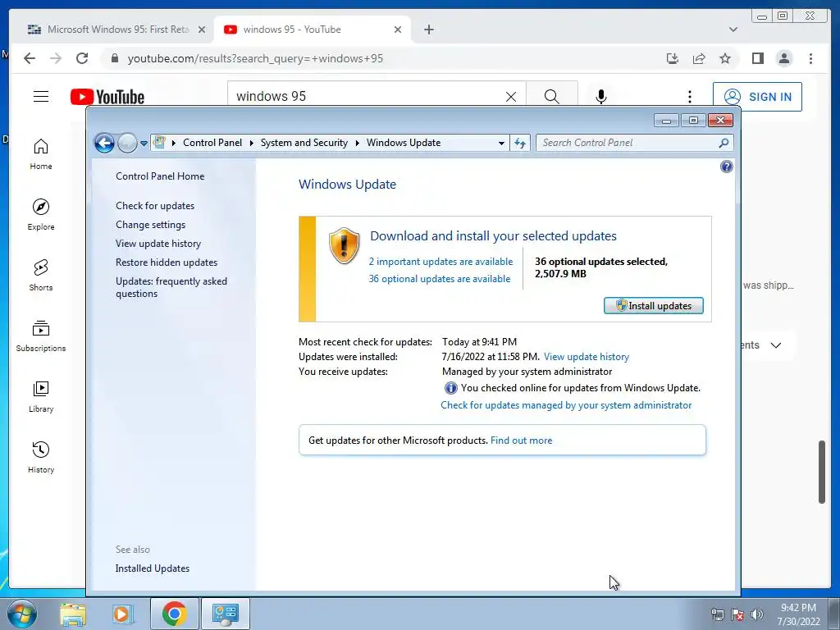Click the Control Panel breadcrumb segment

pyautogui.click(x=212, y=143)
